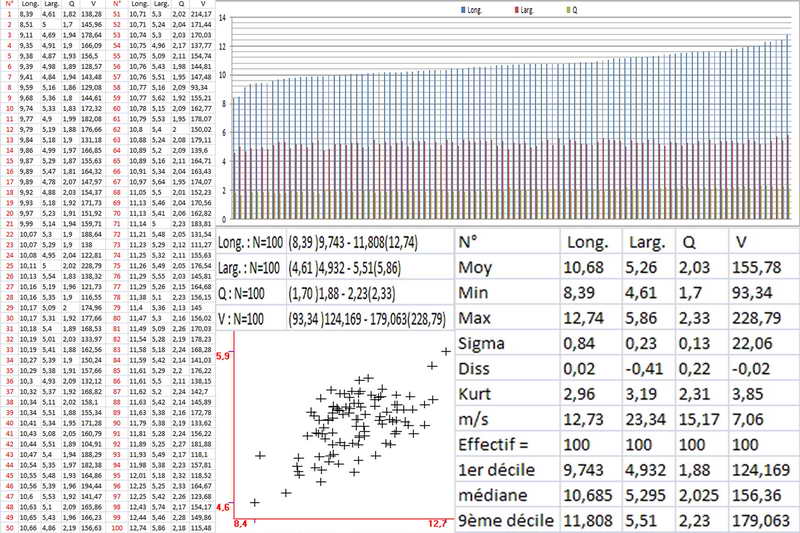Viewport: 800px width, 533px height.
Task: Select the Kurt V value 3,85
Action: pyautogui.click(x=748, y=394)
